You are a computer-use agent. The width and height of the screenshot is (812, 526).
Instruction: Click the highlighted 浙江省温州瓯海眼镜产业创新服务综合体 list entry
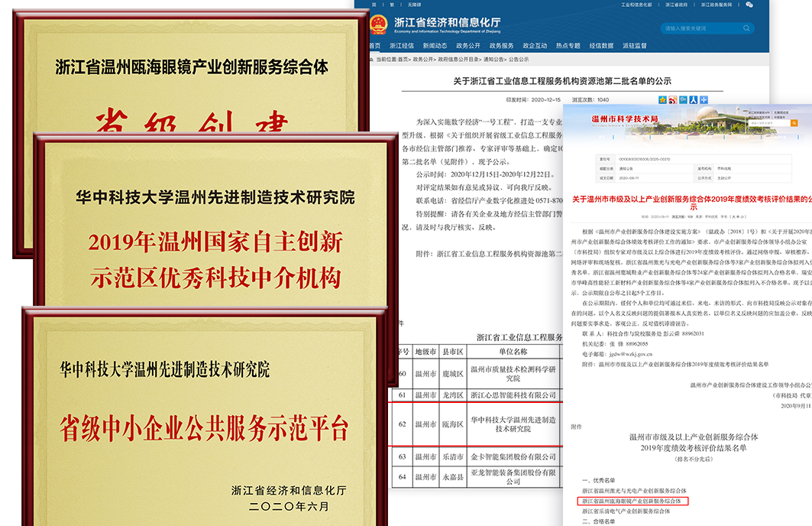coord(632,501)
